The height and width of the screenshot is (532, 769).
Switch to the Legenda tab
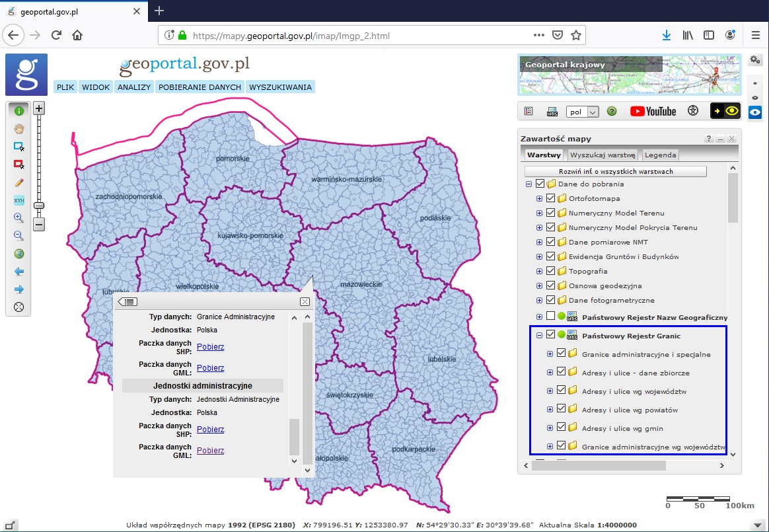click(660, 155)
